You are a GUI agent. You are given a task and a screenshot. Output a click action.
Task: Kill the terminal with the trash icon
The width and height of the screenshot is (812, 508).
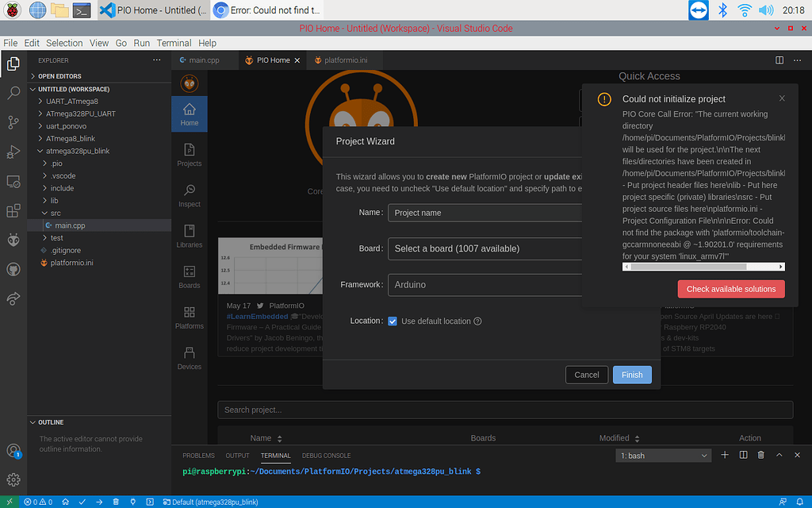[761, 455]
